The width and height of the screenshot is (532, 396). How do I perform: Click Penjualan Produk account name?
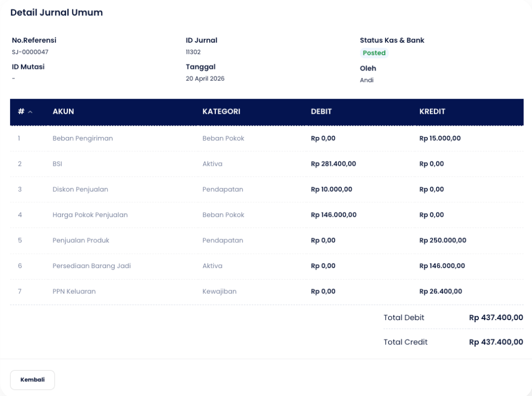coord(81,241)
